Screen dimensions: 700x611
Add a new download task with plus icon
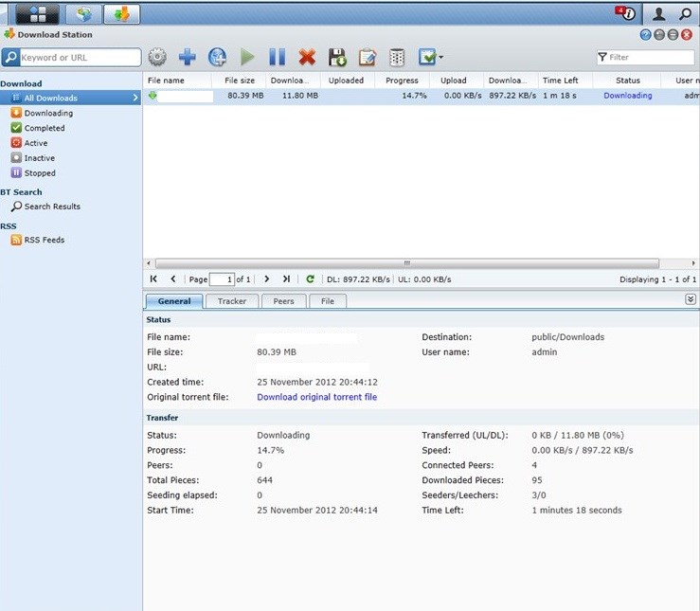tap(187, 57)
